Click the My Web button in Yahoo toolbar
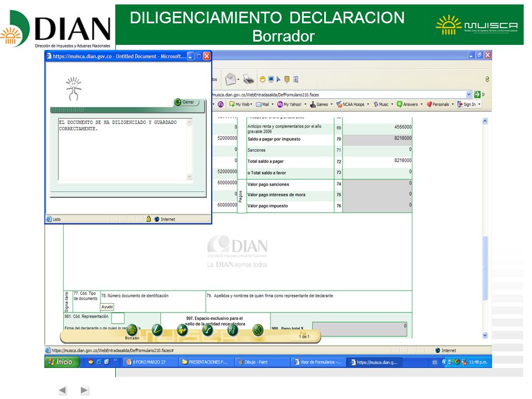This screenshot has width=532, height=399. point(239,105)
